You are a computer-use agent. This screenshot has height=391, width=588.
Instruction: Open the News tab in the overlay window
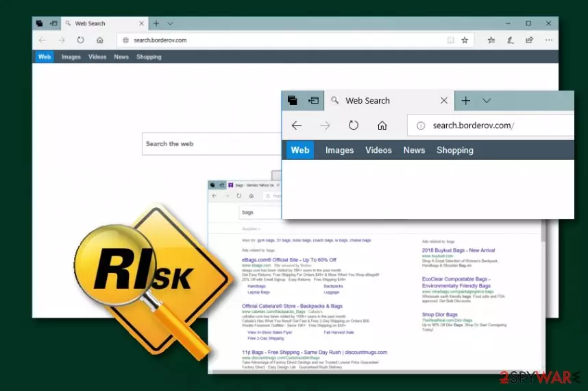[414, 150]
